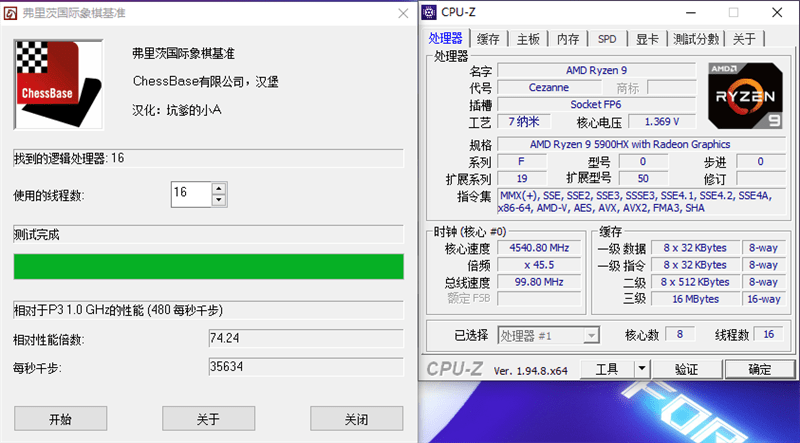Open the SPD tab
Screen dimensions: 800x443
[x=607, y=39]
